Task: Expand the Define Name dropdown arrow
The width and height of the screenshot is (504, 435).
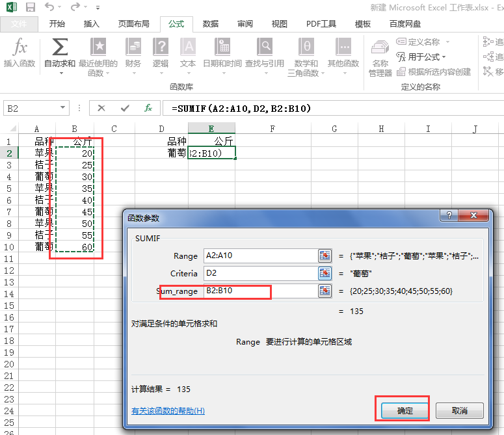Action: [x=447, y=42]
